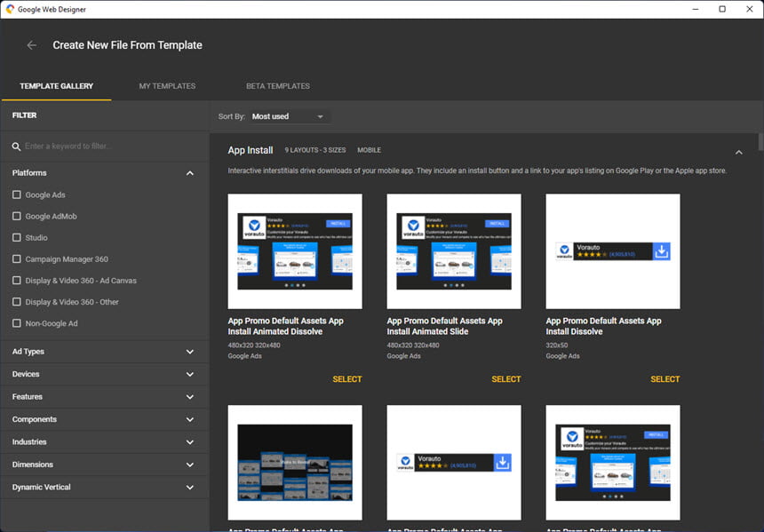Expand the Features filter group
764x532 pixels.
pyautogui.click(x=190, y=397)
